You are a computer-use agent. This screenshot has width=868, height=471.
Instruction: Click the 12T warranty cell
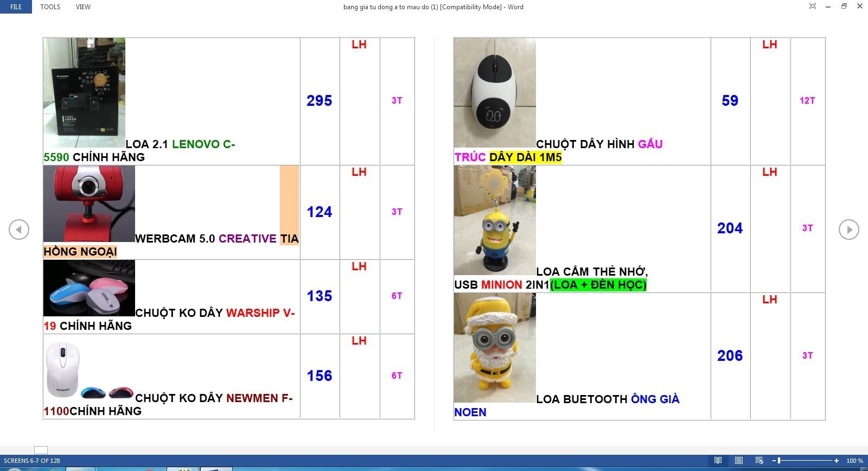pos(807,101)
